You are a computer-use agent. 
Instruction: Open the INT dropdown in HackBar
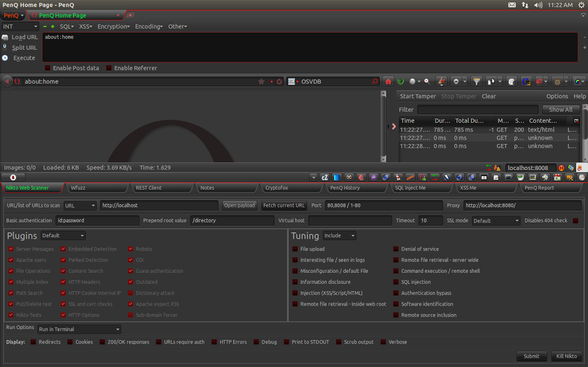pos(20,27)
